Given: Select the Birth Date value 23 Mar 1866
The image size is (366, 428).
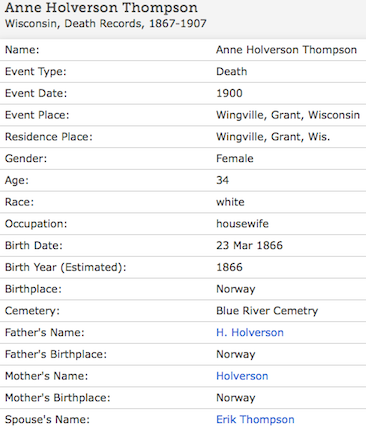Looking at the screenshot, I should [249, 245].
